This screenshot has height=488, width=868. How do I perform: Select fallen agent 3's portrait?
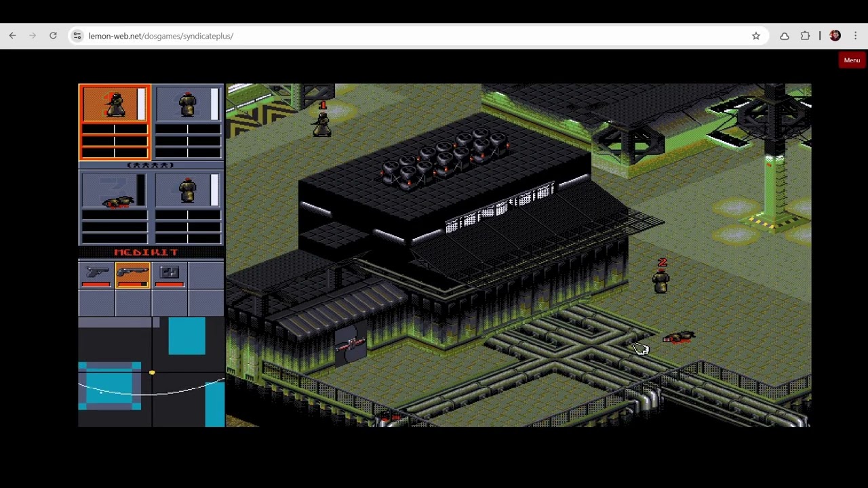point(115,190)
